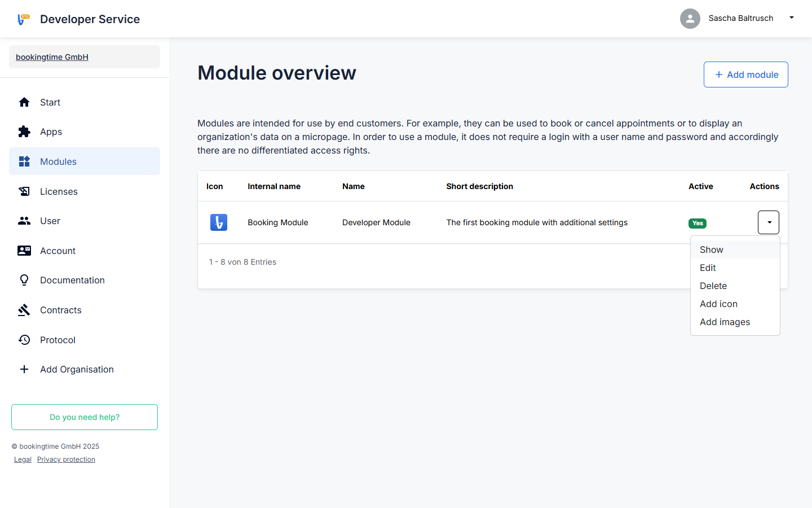
Task: Click the Start home icon
Action: (x=24, y=102)
